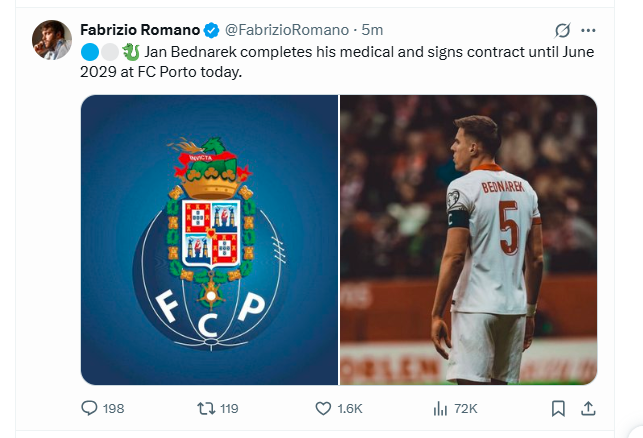
Task: Bookmark the Jan Bednarek tweet
Action: click(x=559, y=408)
